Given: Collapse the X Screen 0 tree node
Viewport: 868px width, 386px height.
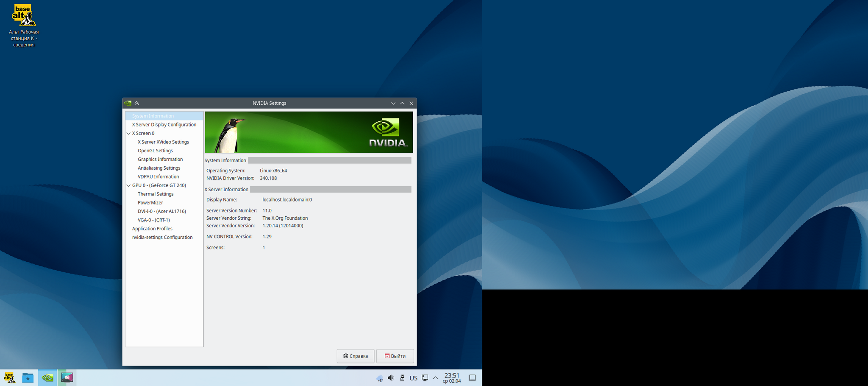Looking at the screenshot, I should (x=128, y=133).
